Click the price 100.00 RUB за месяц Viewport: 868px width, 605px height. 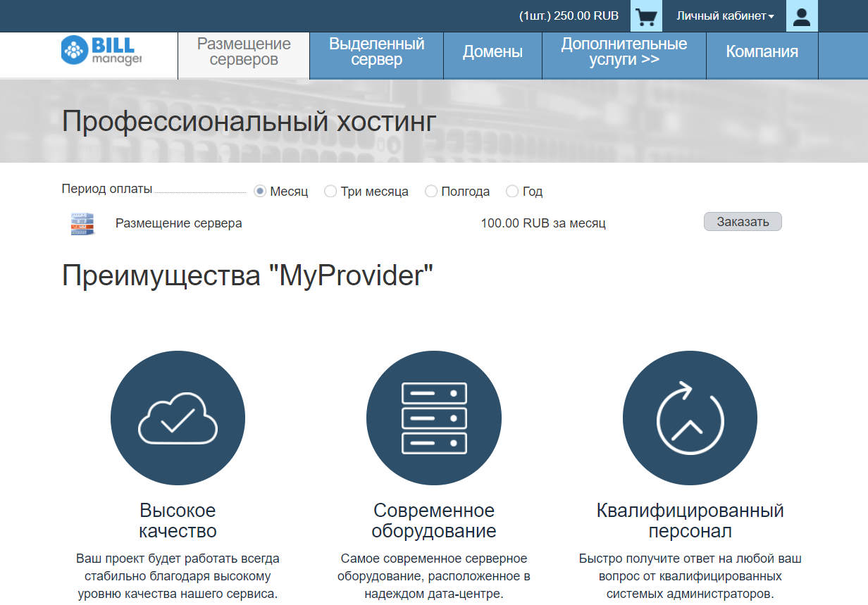[543, 223]
